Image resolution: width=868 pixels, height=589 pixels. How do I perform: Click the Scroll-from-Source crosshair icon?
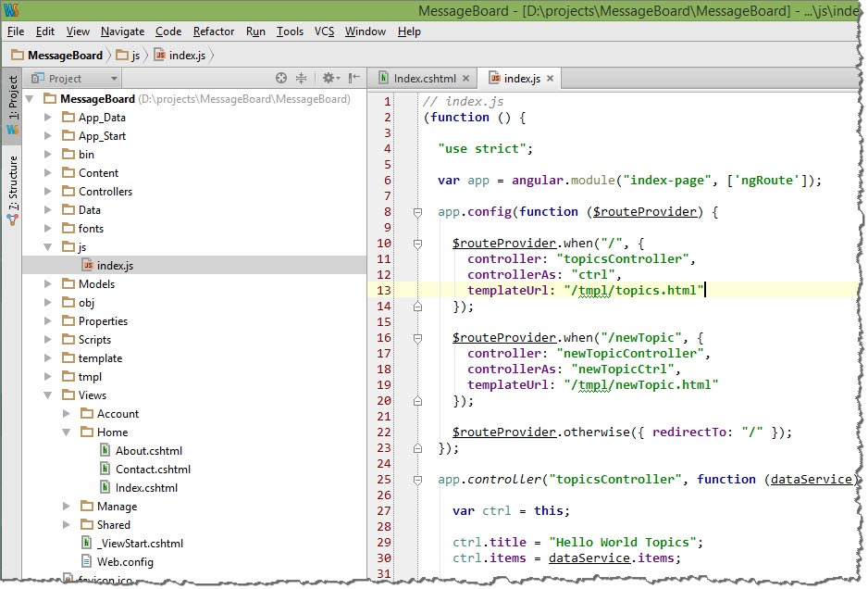282,78
